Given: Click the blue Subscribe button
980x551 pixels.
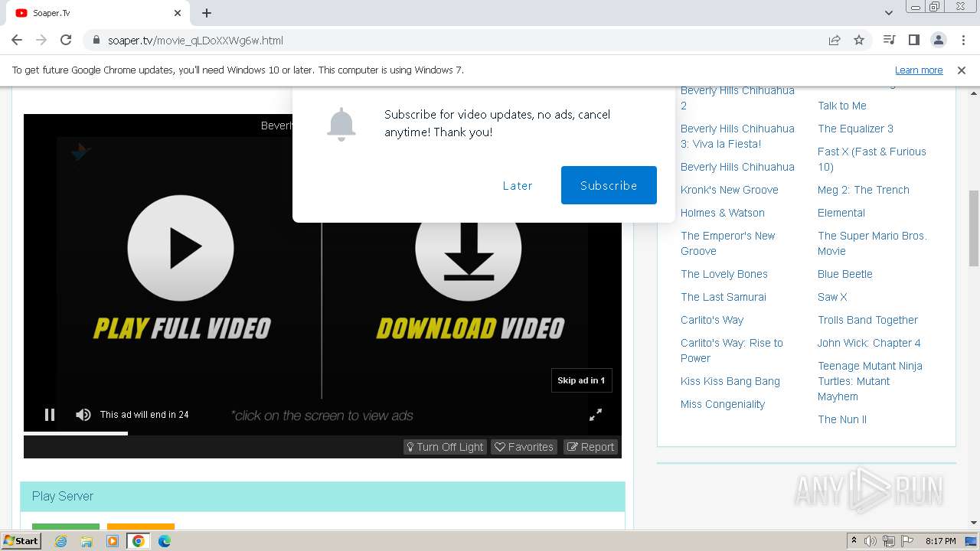Looking at the screenshot, I should 609,185.
